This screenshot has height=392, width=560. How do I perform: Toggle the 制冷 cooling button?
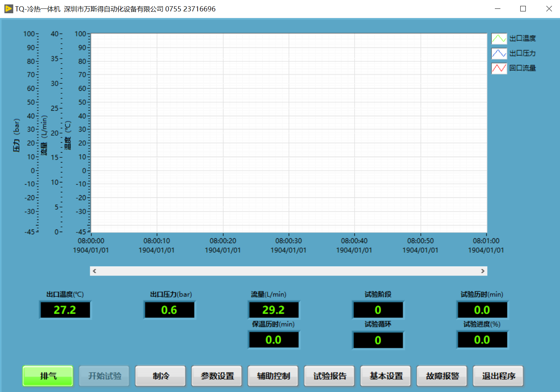click(x=160, y=376)
